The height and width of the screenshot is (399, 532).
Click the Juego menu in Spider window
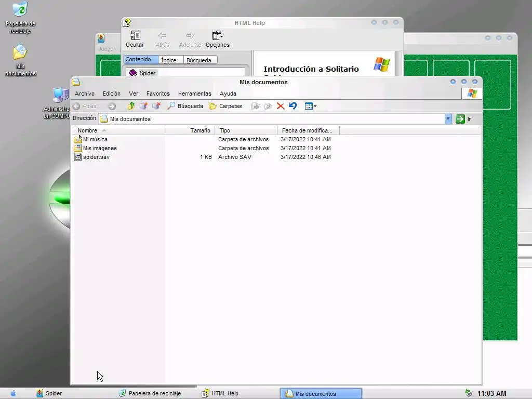point(105,49)
